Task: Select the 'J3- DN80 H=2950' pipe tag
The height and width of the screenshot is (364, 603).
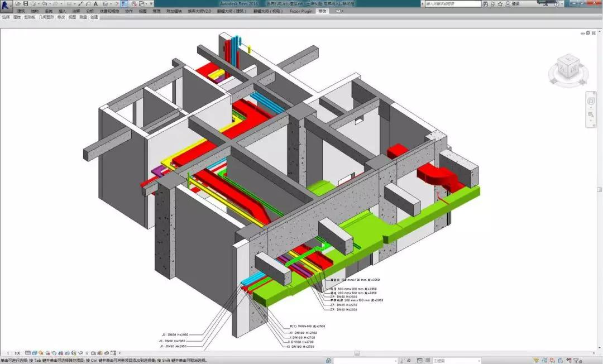Action: 175,335
